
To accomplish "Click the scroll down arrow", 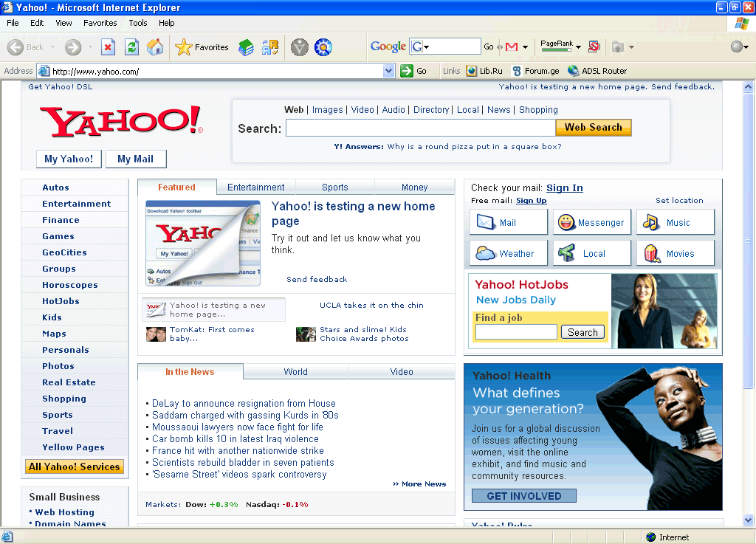I will coord(749,520).
